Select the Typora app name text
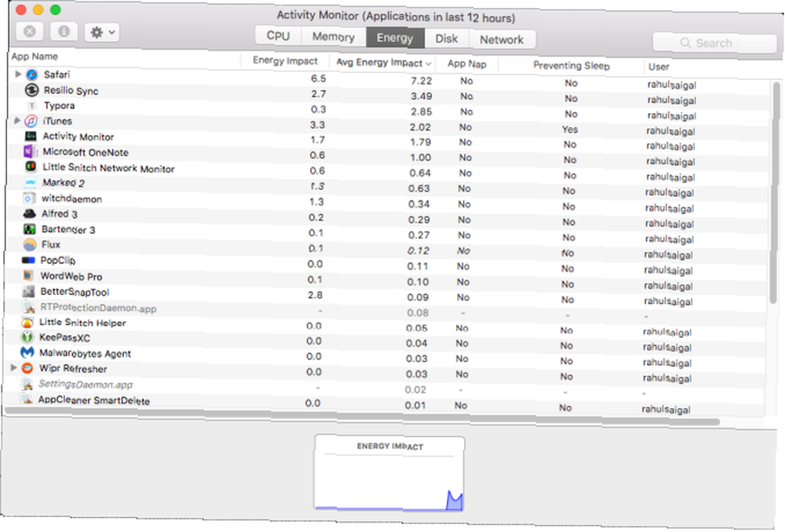The image size is (785, 532). (x=60, y=106)
